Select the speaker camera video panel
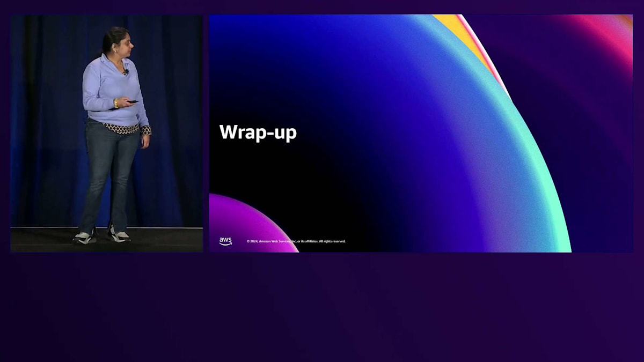The height and width of the screenshot is (362, 644). tap(107, 133)
